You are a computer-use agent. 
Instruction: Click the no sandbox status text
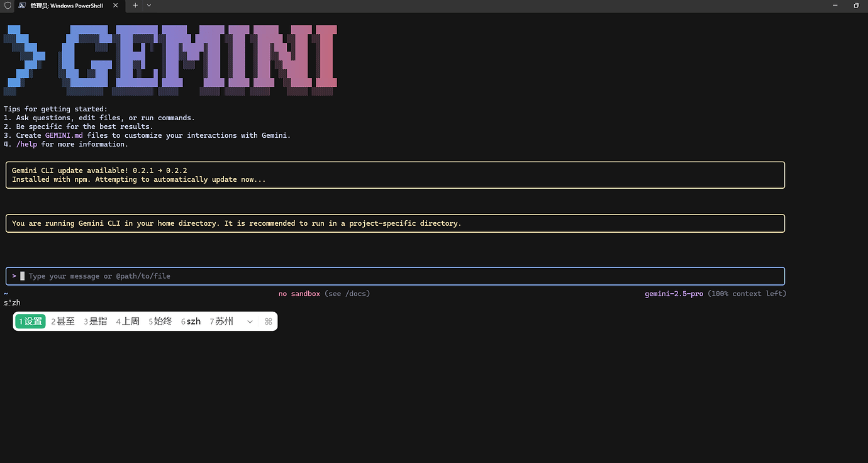click(x=299, y=294)
